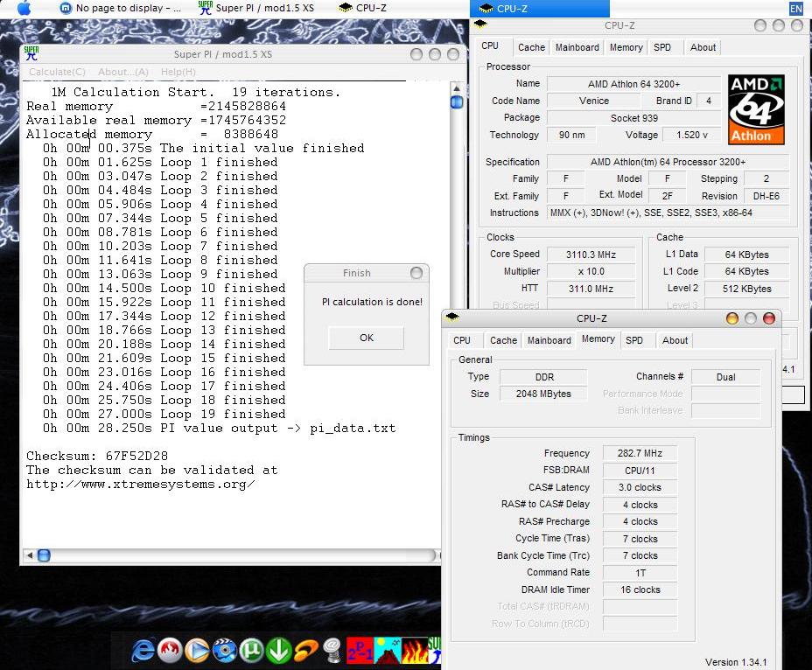Click the vertical scrollbar thumb in Super PI

(x=456, y=102)
